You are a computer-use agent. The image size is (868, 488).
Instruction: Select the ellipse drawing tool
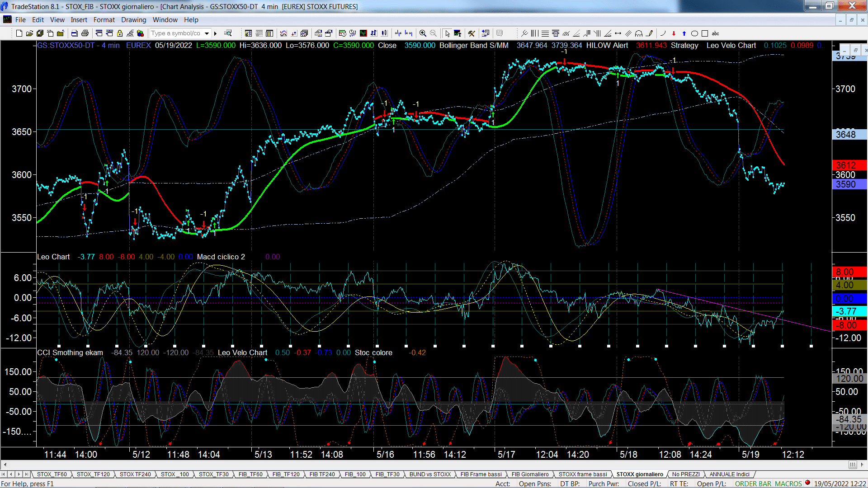pos(694,33)
